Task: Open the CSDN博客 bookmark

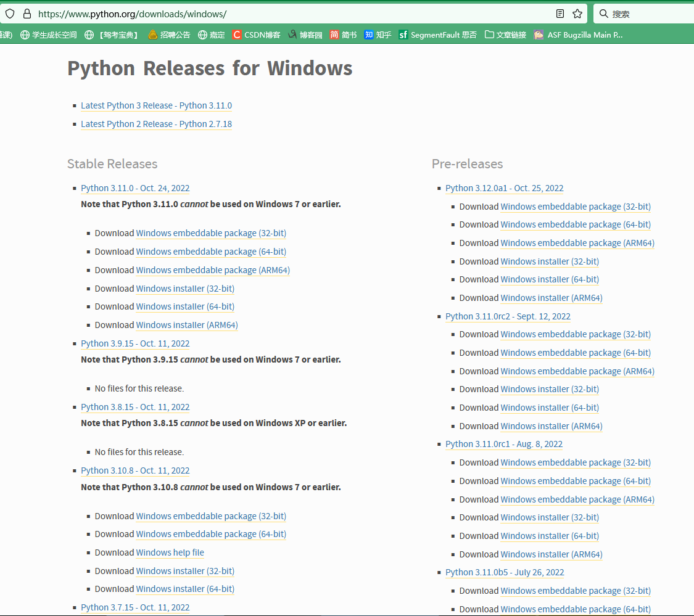Action: [x=256, y=35]
